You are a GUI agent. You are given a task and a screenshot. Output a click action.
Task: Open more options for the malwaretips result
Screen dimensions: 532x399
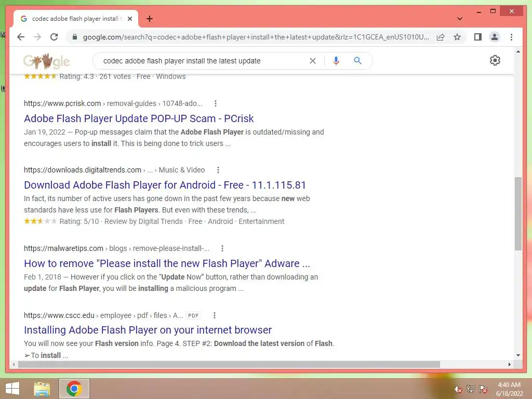[222, 248]
